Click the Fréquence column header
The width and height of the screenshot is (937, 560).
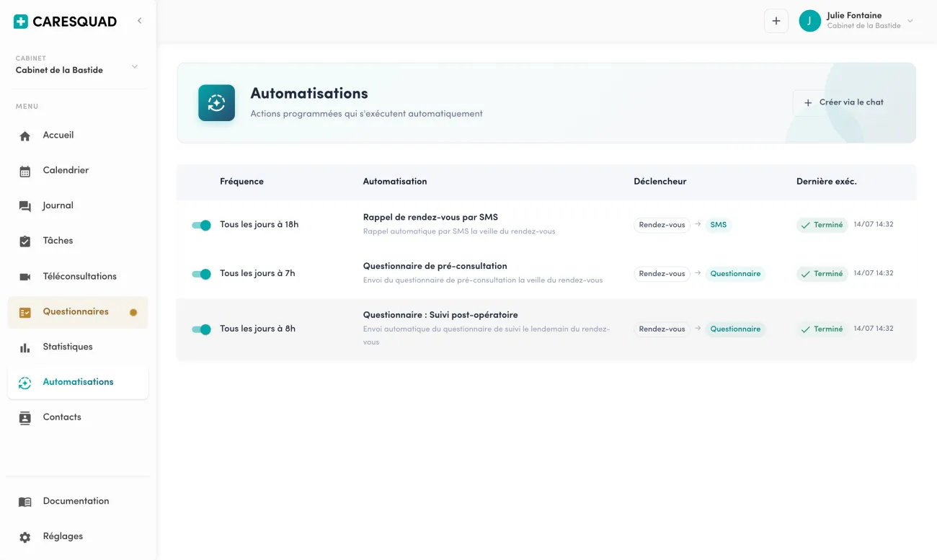(241, 182)
